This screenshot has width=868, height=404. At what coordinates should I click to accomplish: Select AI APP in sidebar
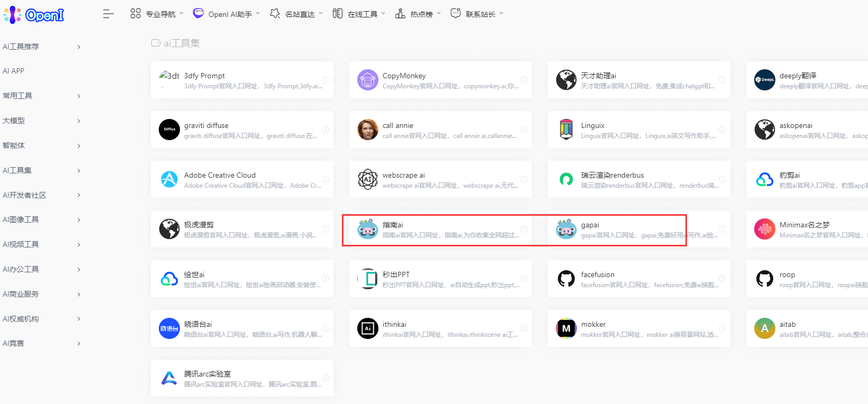[14, 71]
